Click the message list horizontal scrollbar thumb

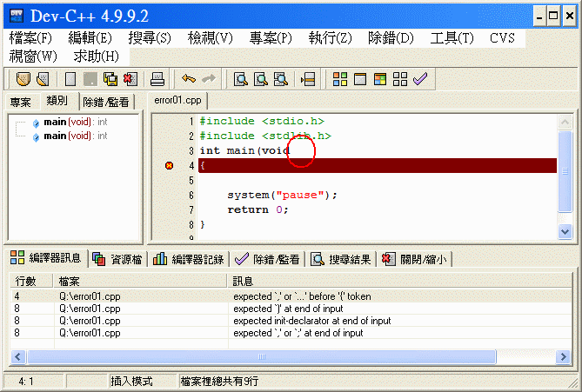(x=262, y=356)
